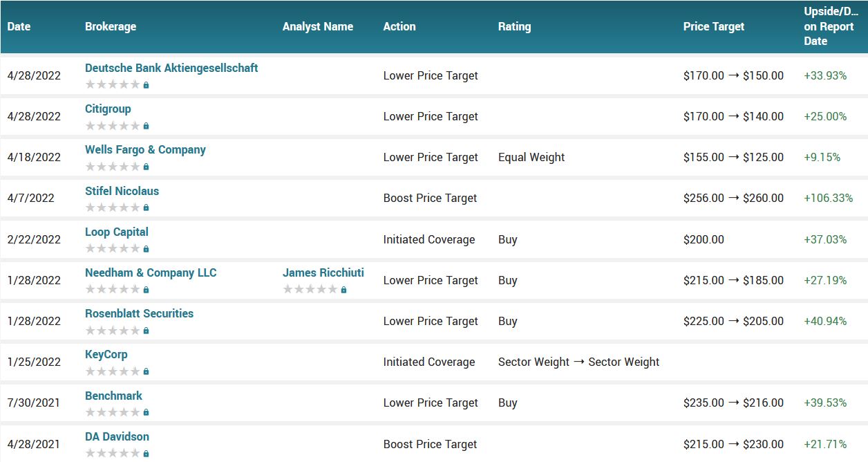
Task: Sort by the Action column header
Action: coord(399,26)
